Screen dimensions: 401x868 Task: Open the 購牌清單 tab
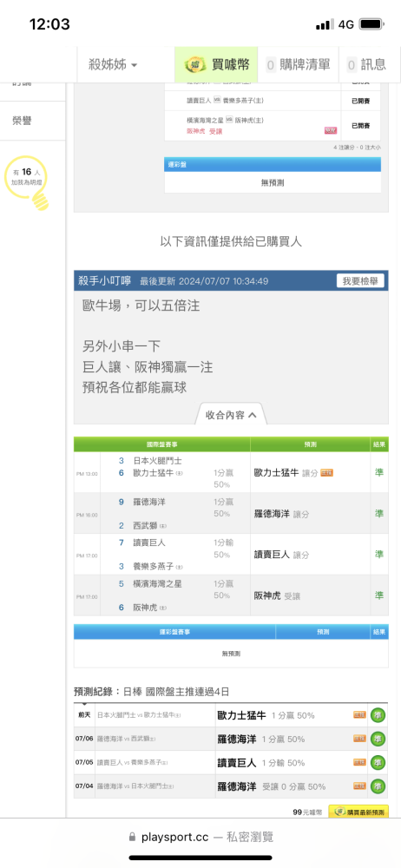(x=299, y=65)
